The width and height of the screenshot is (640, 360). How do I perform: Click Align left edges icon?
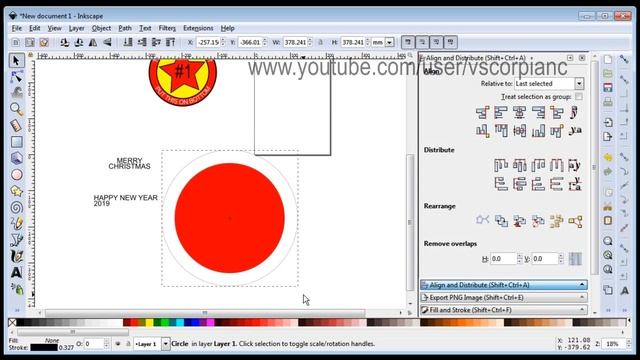point(501,112)
